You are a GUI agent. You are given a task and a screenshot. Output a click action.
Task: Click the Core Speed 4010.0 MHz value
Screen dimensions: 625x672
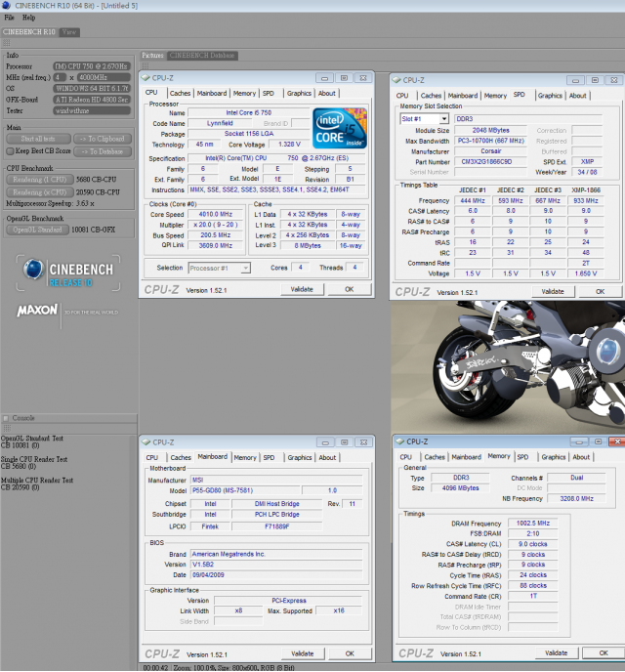click(x=216, y=214)
